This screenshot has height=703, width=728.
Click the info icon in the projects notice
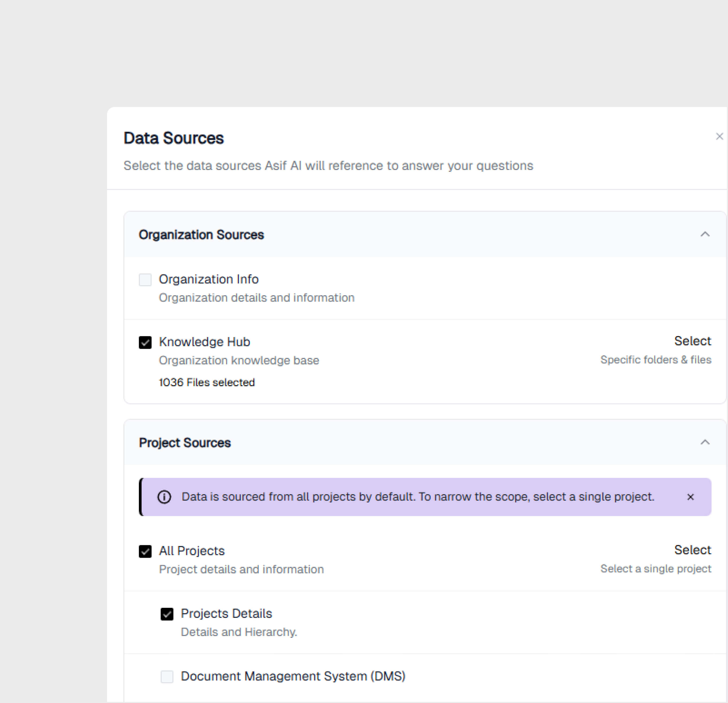[x=165, y=497]
